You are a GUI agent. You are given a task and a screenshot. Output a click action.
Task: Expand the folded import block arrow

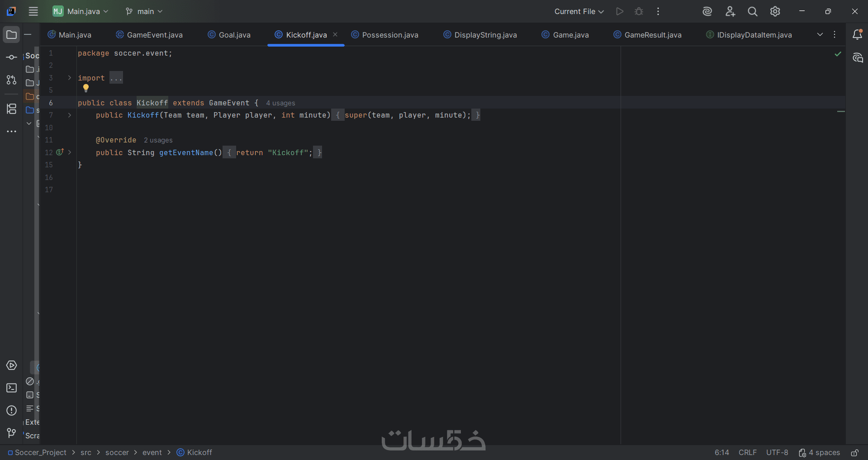click(69, 78)
